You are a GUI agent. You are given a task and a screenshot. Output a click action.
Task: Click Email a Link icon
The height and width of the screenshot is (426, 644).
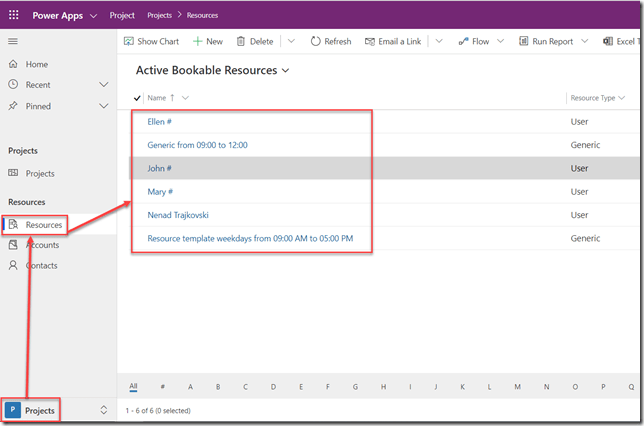[x=371, y=41]
